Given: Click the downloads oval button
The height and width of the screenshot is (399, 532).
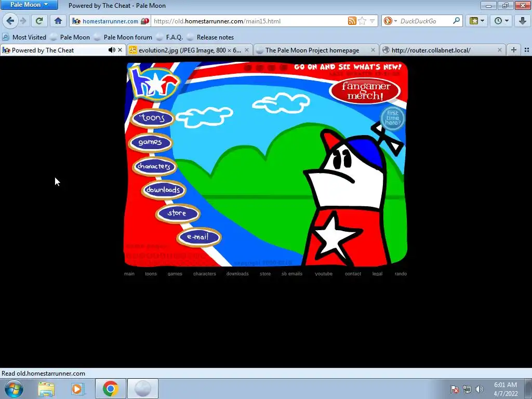Looking at the screenshot, I should 164,190.
